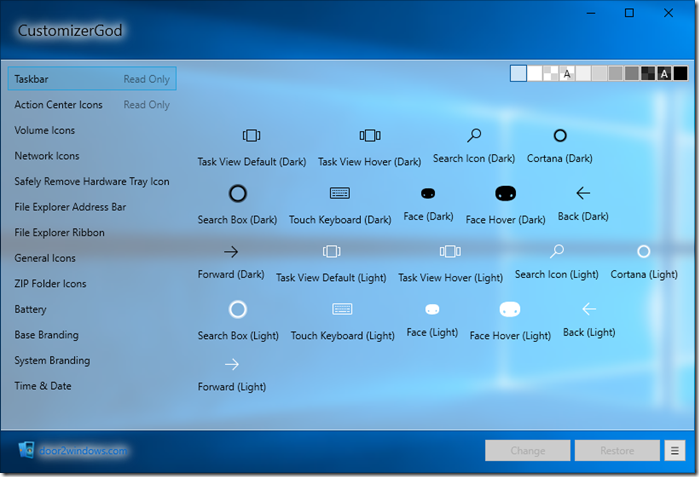The image size is (699, 477).
Task: Select the Task View Default (Light) icon
Action: [x=331, y=251]
